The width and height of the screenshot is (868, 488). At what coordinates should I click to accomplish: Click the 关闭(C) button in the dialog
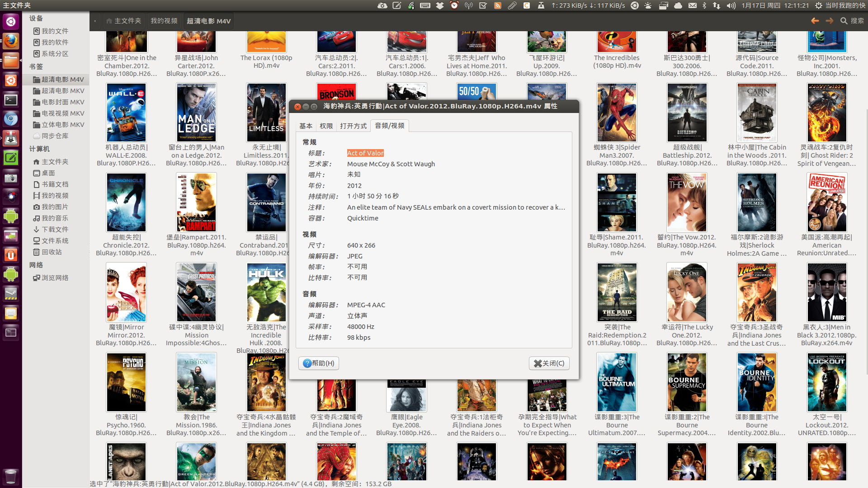[x=549, y=363]
